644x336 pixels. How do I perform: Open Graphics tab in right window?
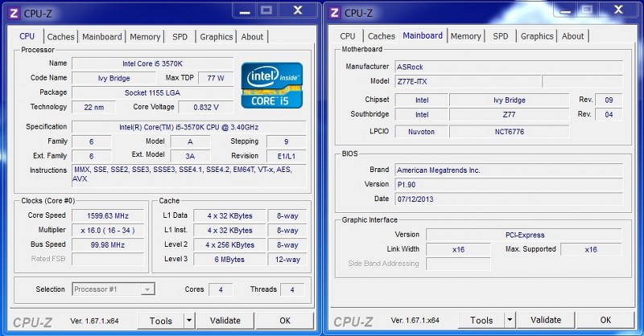coord(537,36)
